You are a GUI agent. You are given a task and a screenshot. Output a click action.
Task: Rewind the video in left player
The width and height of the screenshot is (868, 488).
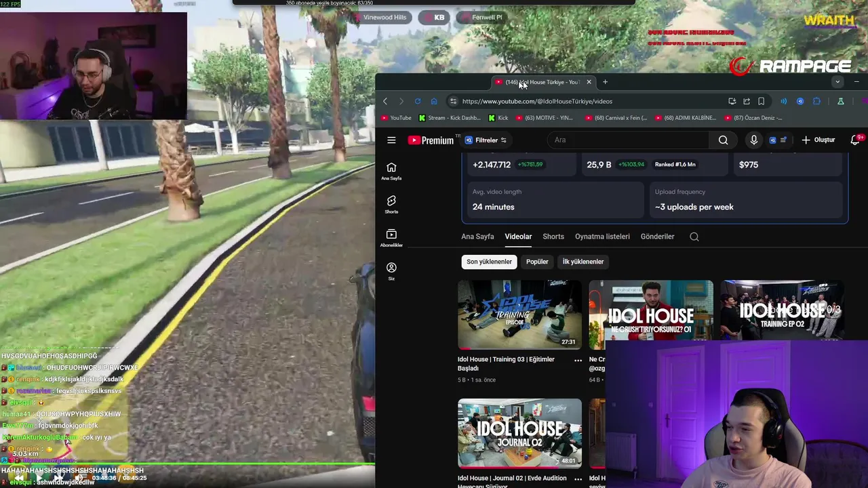click(19, 478)
